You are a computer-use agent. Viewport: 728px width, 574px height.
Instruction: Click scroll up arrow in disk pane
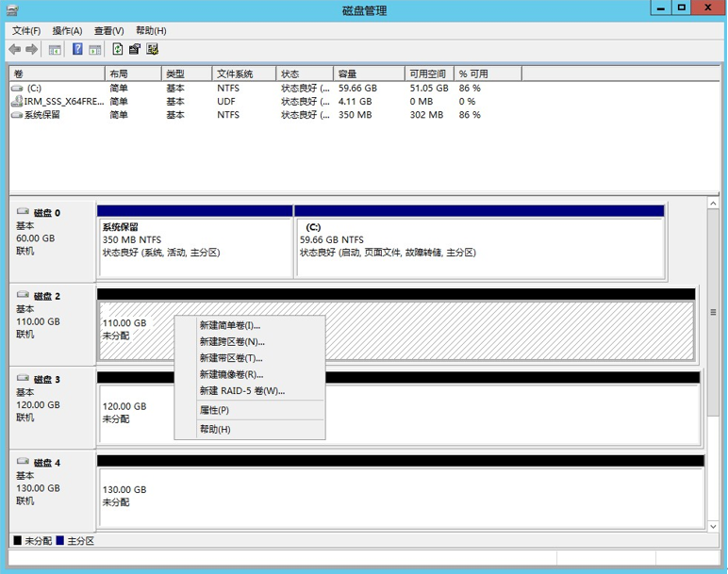(x=713, y=204)
